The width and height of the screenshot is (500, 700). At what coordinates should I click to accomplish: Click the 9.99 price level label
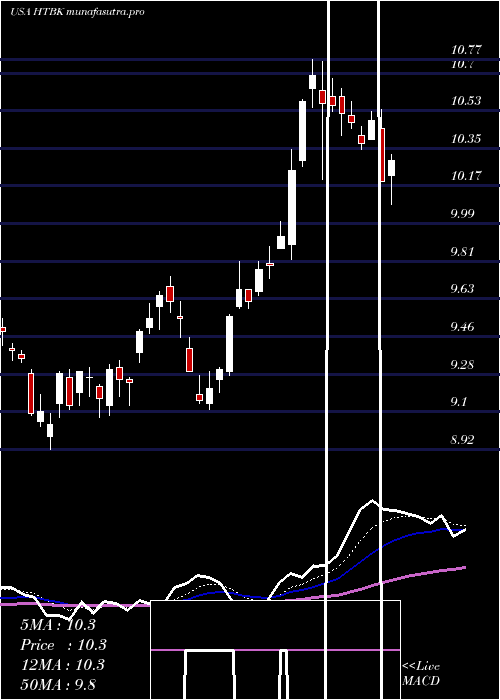pyautogui.click(x=464, y=214)
